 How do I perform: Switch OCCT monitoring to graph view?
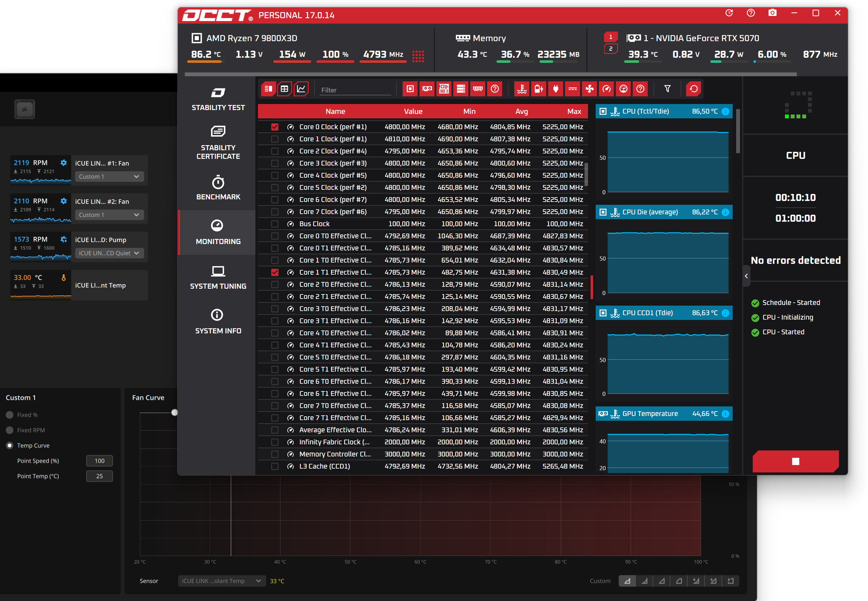[x=301, y=89]
